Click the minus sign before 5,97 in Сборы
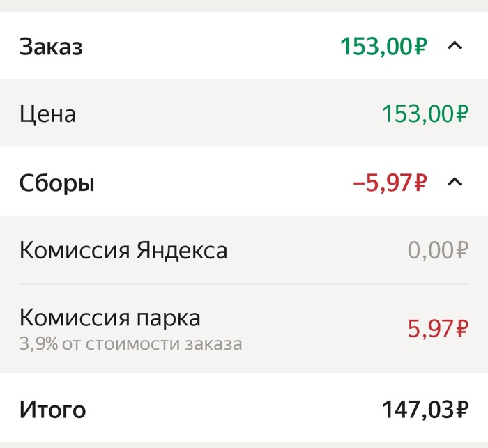Viewport: 488px width, 448px height. [x=358, y=184]
